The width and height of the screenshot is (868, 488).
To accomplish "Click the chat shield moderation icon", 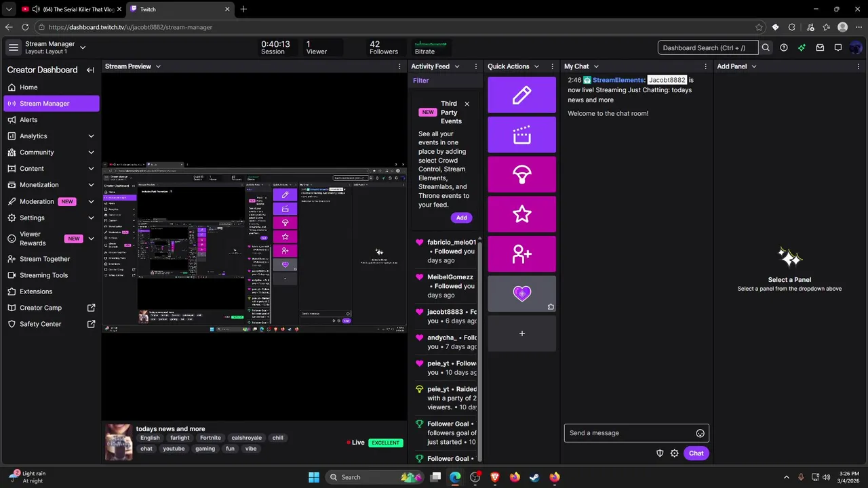I will point(660,453).
